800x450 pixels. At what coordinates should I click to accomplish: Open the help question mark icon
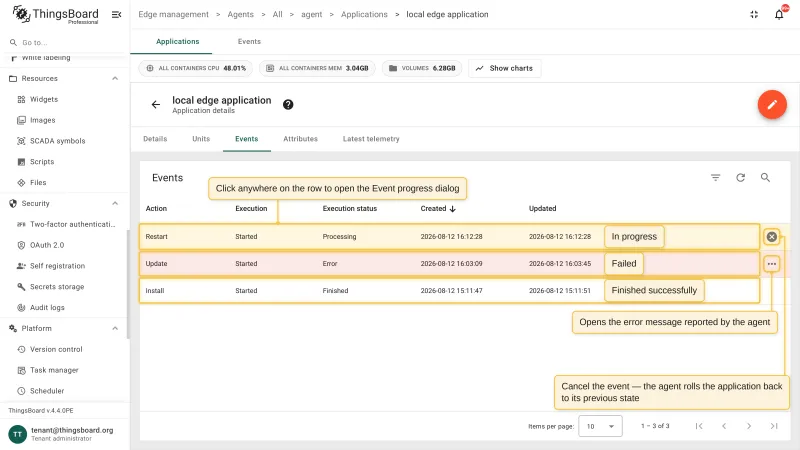pos(288,105)
